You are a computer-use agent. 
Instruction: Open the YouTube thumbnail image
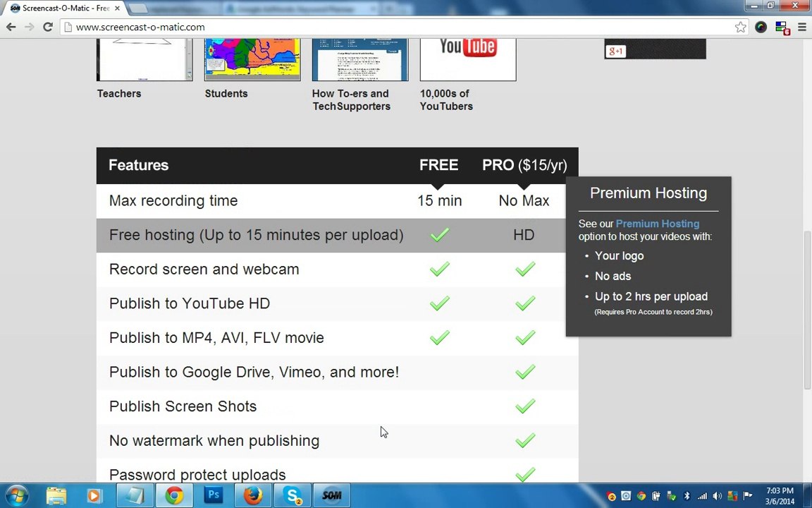(467, 59)
